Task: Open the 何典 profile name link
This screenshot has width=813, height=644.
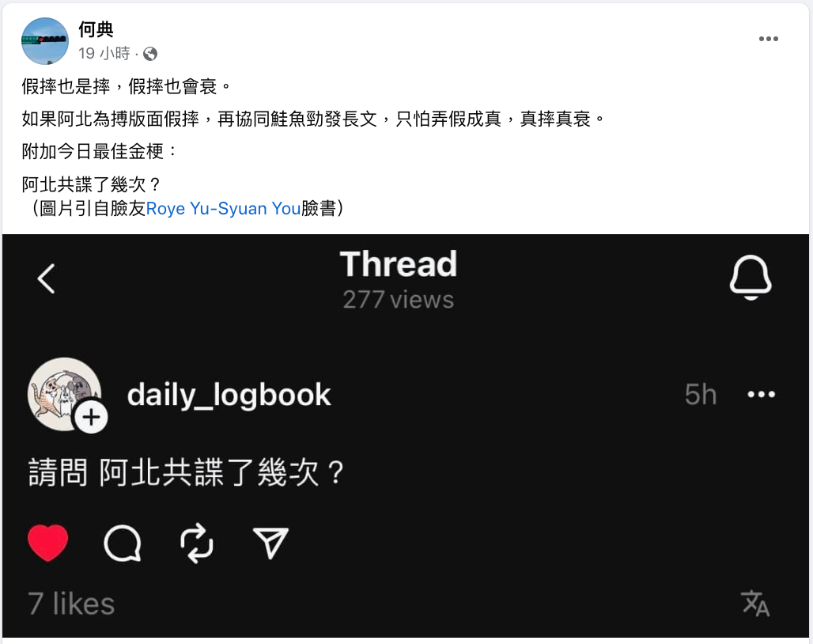Action: pos(96,29)
